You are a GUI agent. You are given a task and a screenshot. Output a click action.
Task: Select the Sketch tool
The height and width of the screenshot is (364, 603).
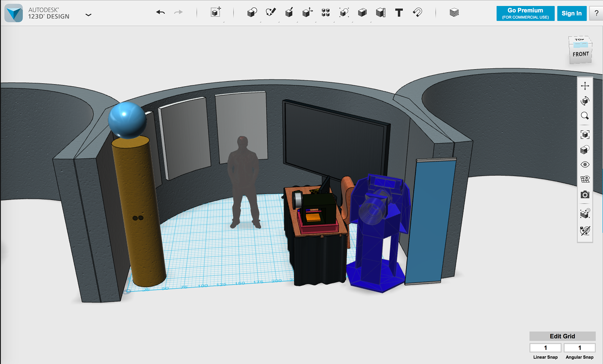270,13
